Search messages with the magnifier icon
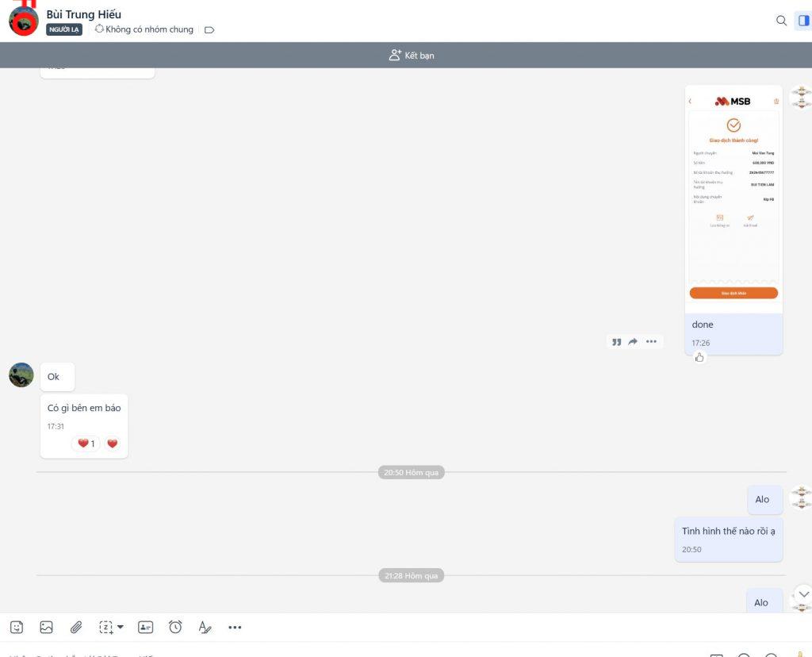Viewport: 812px width, 657px height. point(781,21)
